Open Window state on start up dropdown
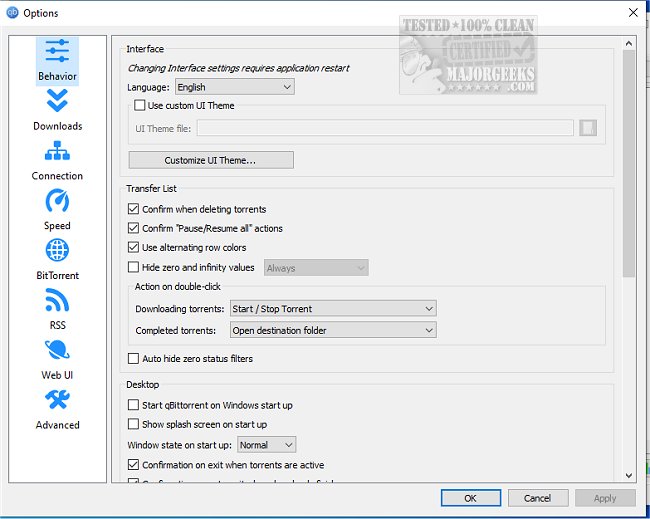 pos(267,445)
